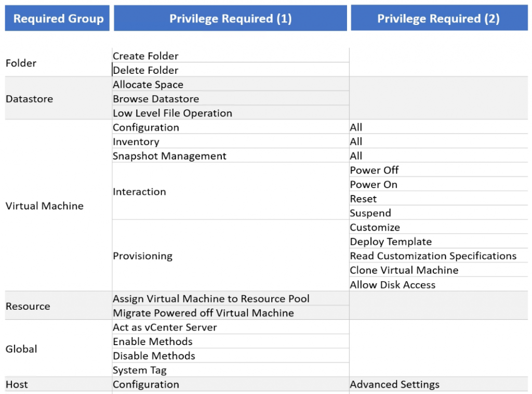
Task: Select Read Customization Specifications cell
Action: point(433,256)
